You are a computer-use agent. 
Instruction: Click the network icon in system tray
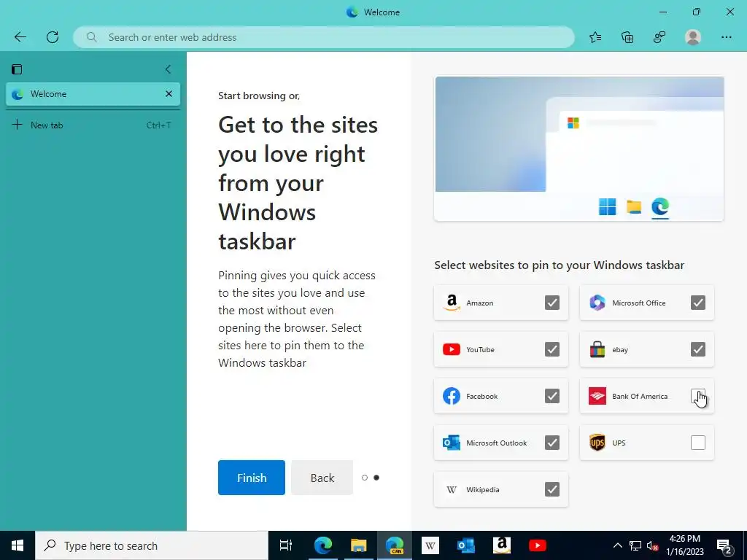coord(635,545)
